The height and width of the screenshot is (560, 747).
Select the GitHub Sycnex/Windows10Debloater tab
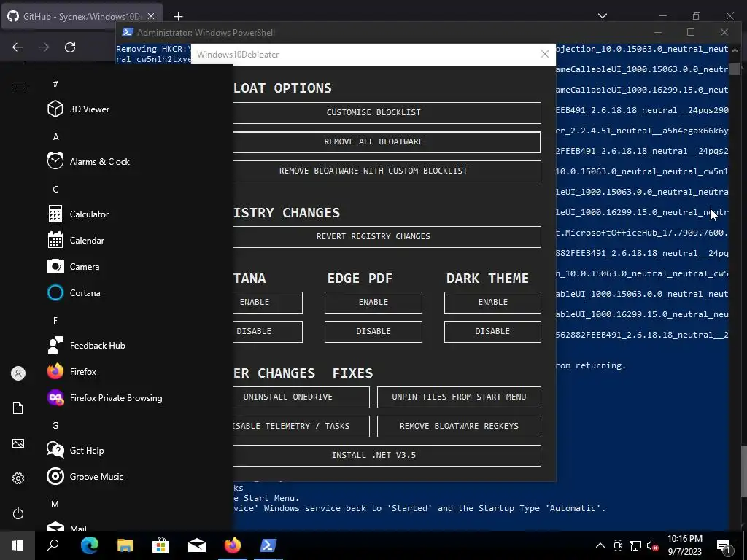point(82,16)
